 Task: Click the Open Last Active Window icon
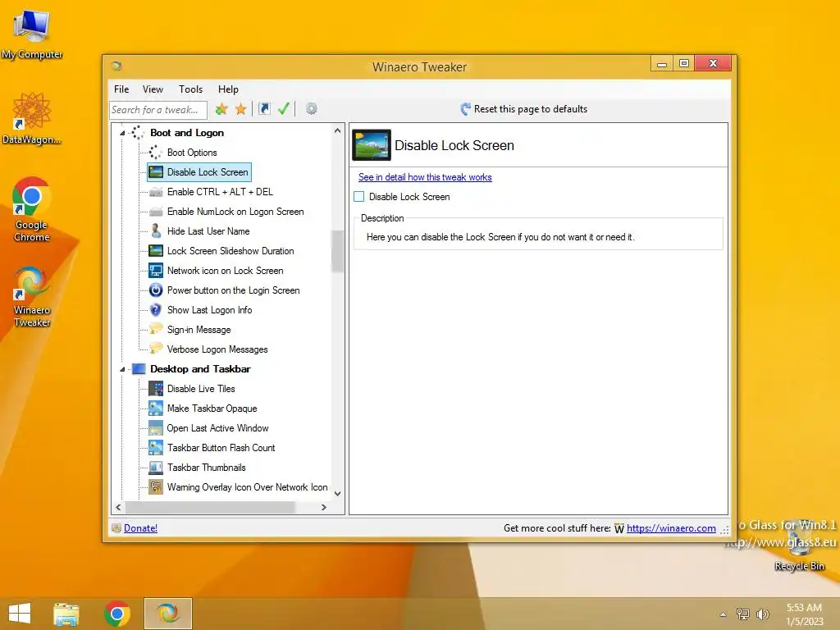pos(156,428)
